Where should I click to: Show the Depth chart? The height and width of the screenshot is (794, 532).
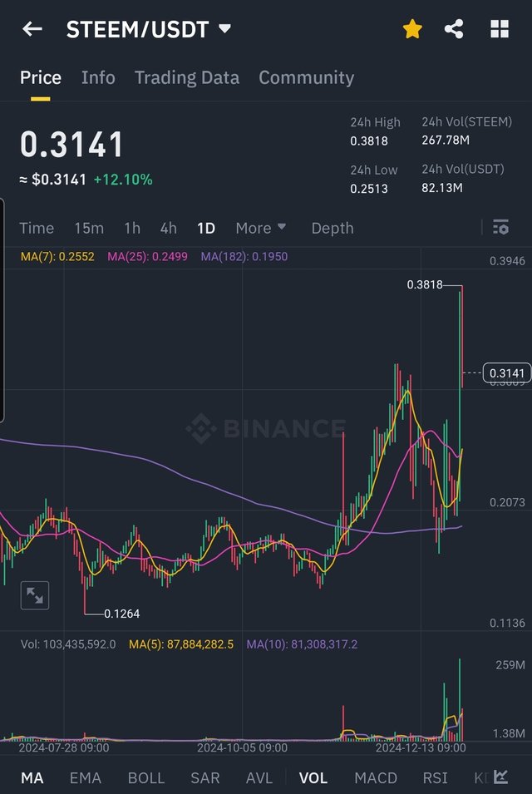[x=332, y=228]
